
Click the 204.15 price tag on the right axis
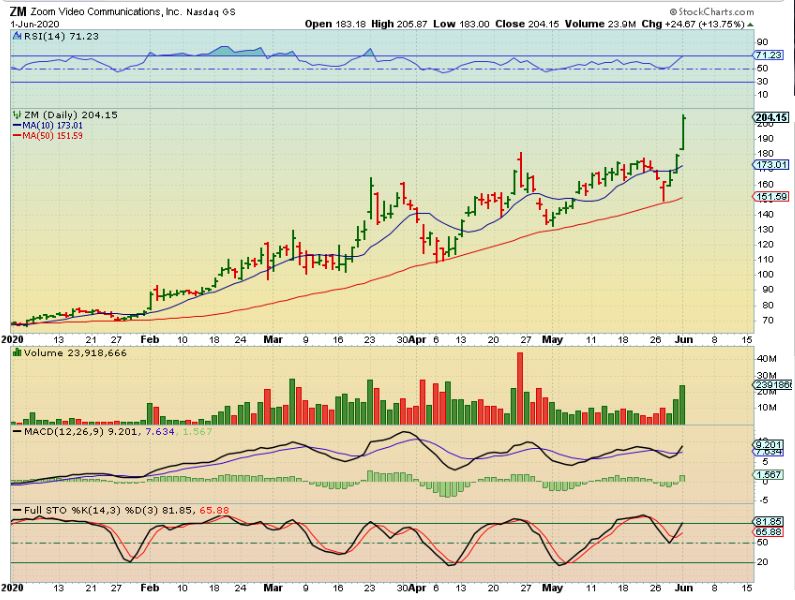[771, 118]
